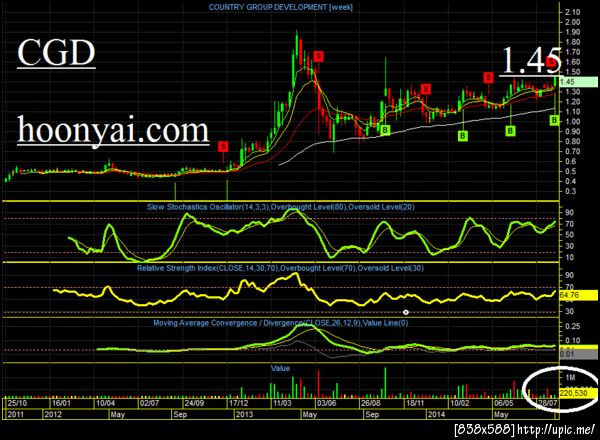Click the 03/06 date label
Viewport: 600px width, 440px height.
327,403
